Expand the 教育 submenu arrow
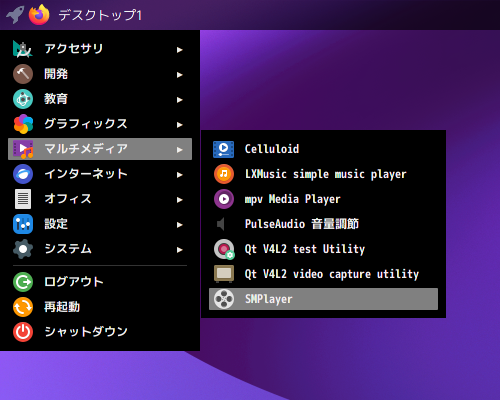The image size is (500, 400). 180,100
